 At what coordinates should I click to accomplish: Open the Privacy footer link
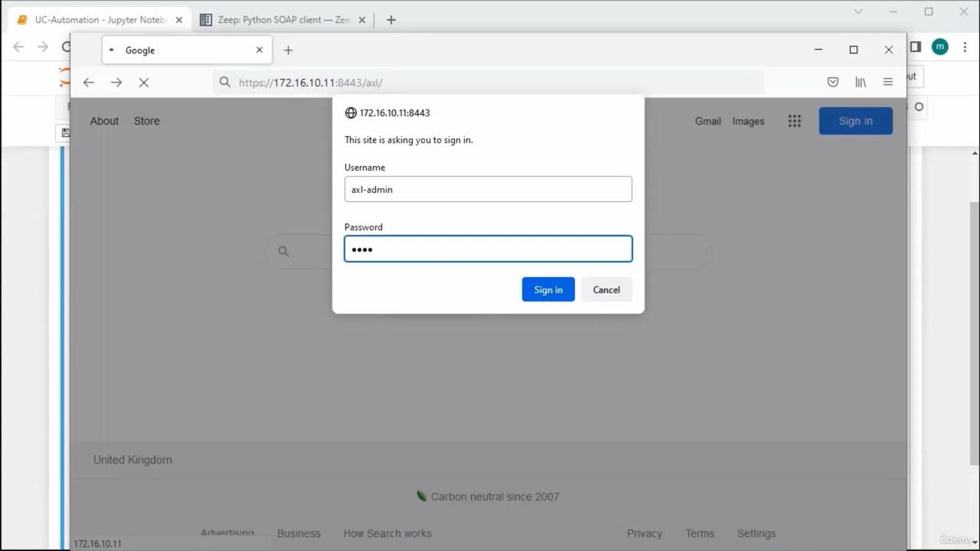(645, 533)
